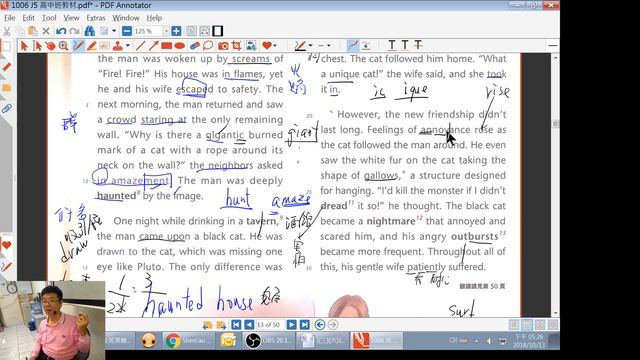
Task: Click the second T text style
Action: (x=404, y=46)
